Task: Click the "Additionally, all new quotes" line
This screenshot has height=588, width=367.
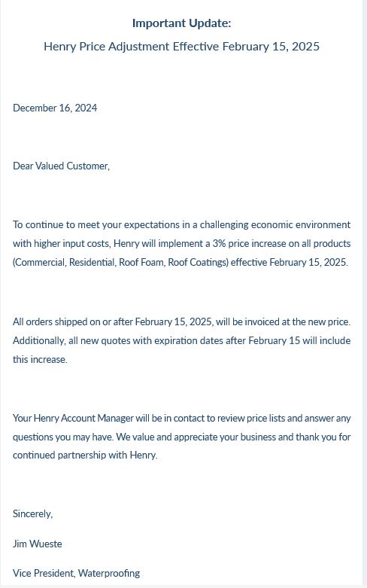Action: 182,340
